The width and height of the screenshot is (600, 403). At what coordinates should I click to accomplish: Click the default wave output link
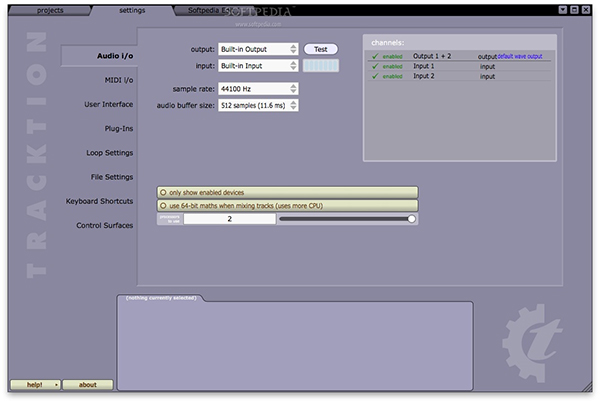(x=520, y=56)
